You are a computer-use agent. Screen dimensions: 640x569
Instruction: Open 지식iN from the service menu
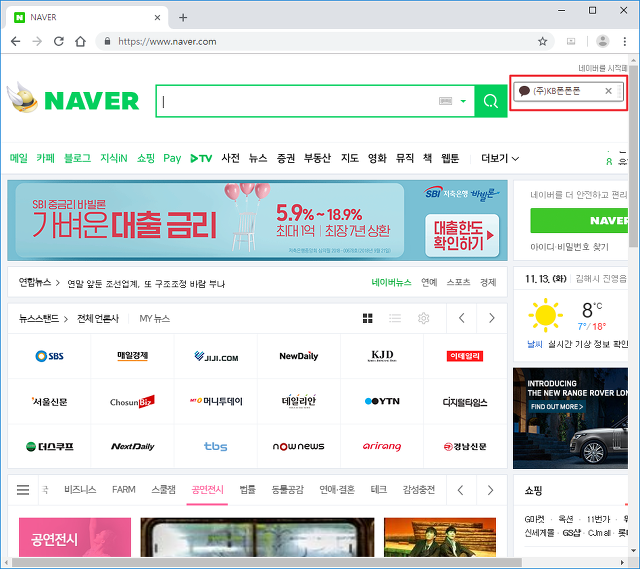pyautogui.click(x=114, y=158)
